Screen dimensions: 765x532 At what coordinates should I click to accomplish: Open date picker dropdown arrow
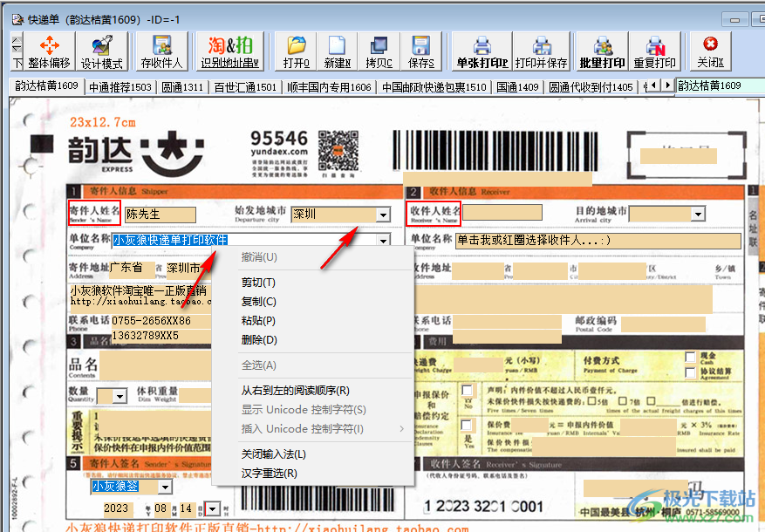tap(212, 508)
